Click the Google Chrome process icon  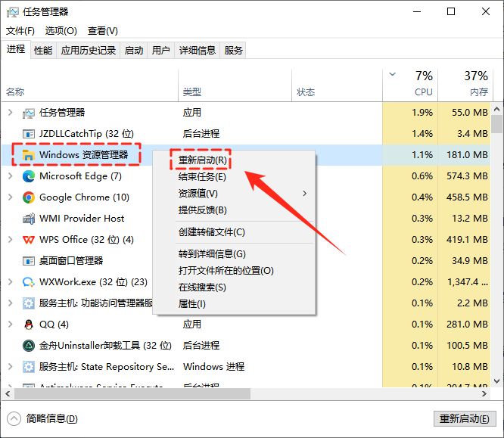coord(29,197)
